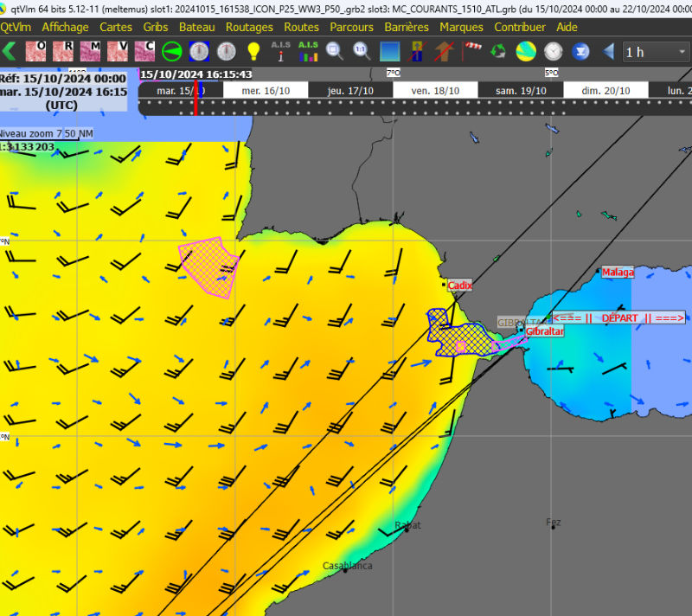Click the yellow light bulb icon
This screenshot has height=616, width=692.
[253, 52]
